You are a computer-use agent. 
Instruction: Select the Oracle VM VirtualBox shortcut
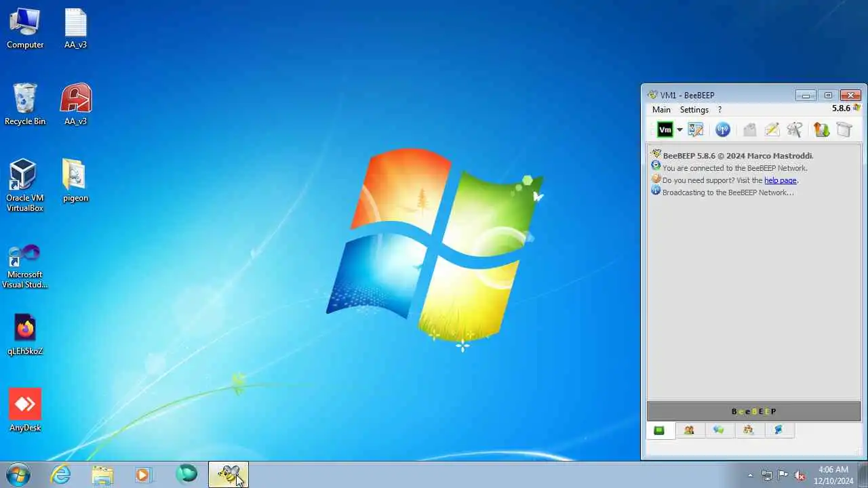tap(25, 186)
